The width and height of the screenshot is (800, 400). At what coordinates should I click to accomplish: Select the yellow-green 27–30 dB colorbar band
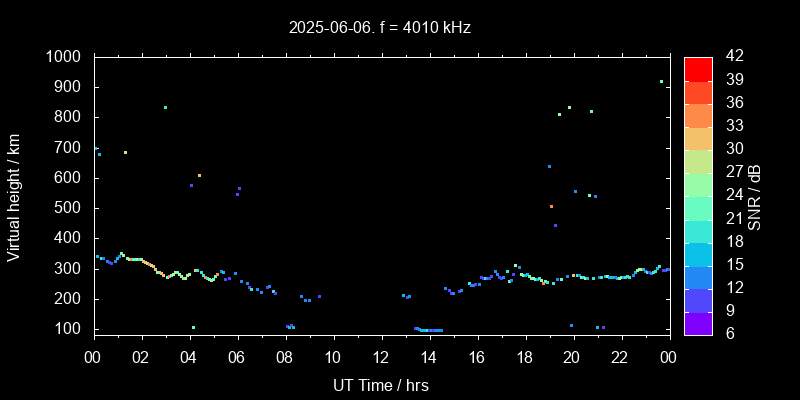[698, 160]
